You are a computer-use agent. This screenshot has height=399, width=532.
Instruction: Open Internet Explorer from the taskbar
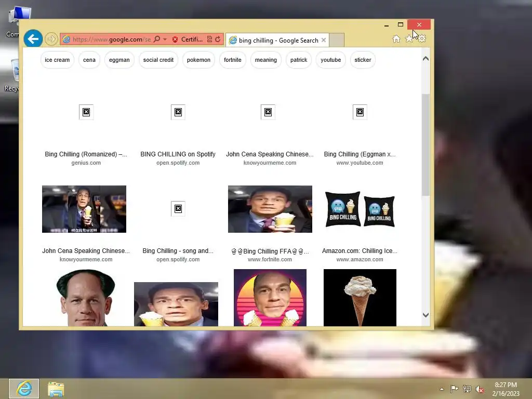tap(24, 389)
